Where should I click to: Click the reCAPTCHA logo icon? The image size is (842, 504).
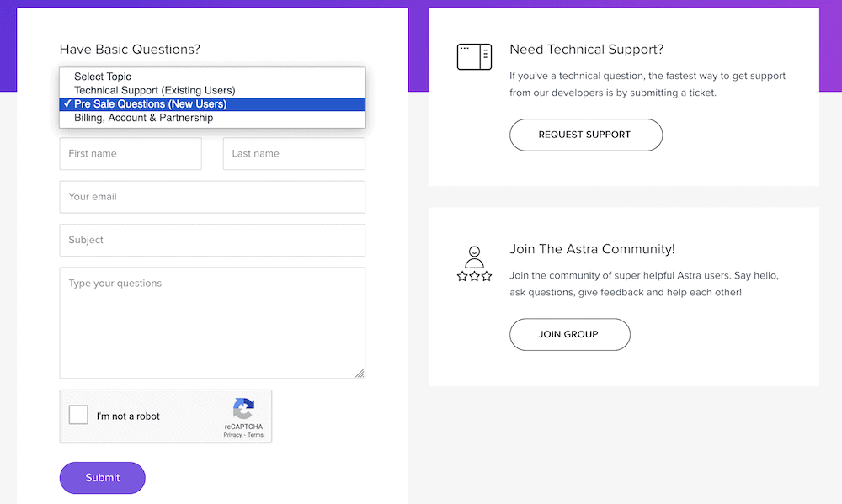[243, 408]
